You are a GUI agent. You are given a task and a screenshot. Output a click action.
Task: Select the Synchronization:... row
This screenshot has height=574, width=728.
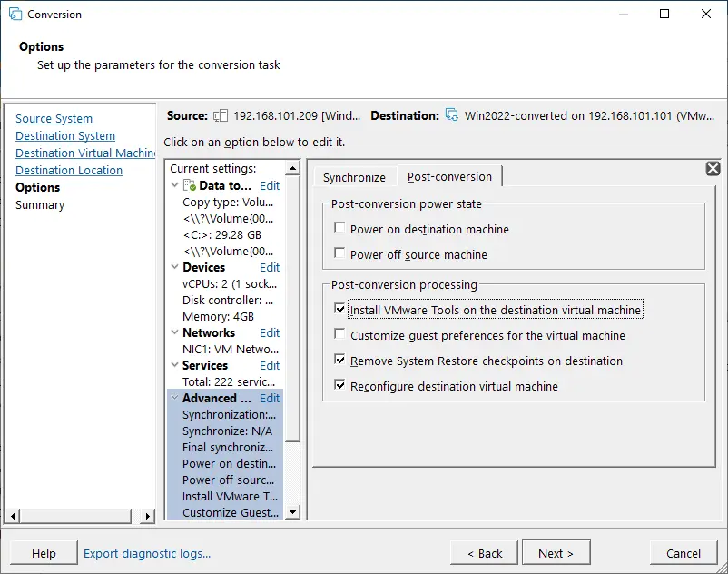(229, 415)
